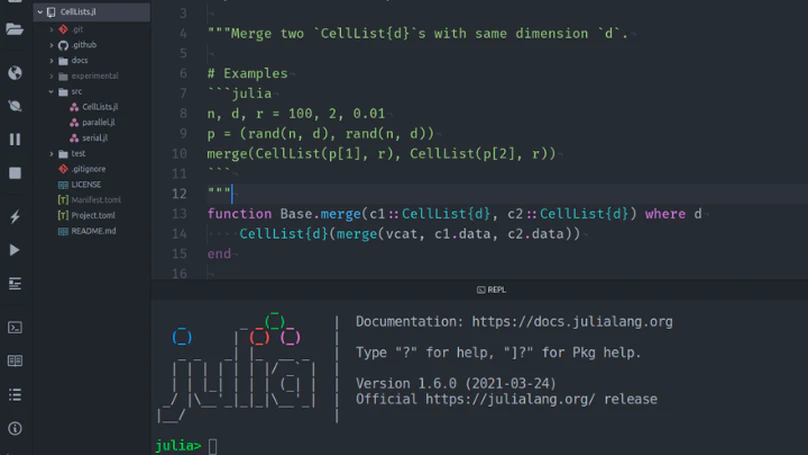Image resolution: width=808 pixels, height=455 pixels.
Task: Open the LICENSE file
Action: [86, 184]
